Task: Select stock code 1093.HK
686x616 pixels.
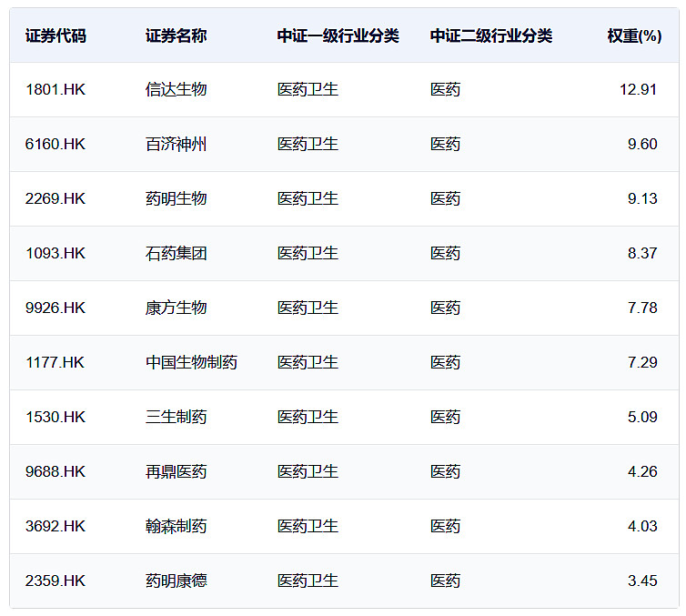Action: 55,253
